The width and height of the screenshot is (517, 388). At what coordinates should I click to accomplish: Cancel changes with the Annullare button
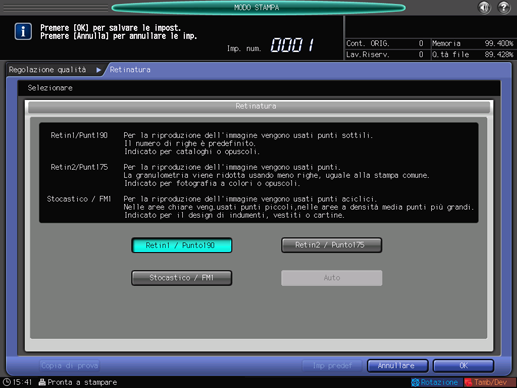pyautogui.click(x=397, y=366)
